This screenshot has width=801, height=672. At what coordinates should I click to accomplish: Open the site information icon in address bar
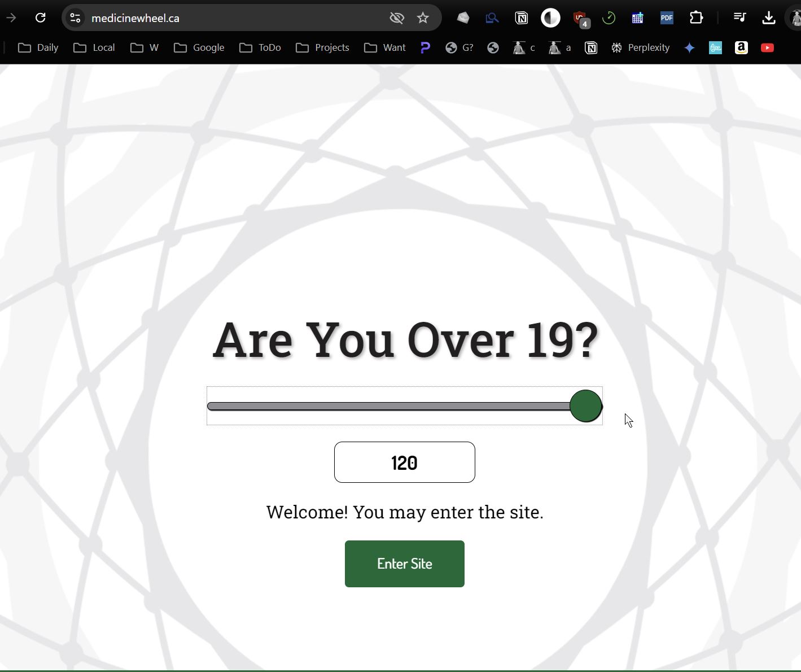click(75, 18)
